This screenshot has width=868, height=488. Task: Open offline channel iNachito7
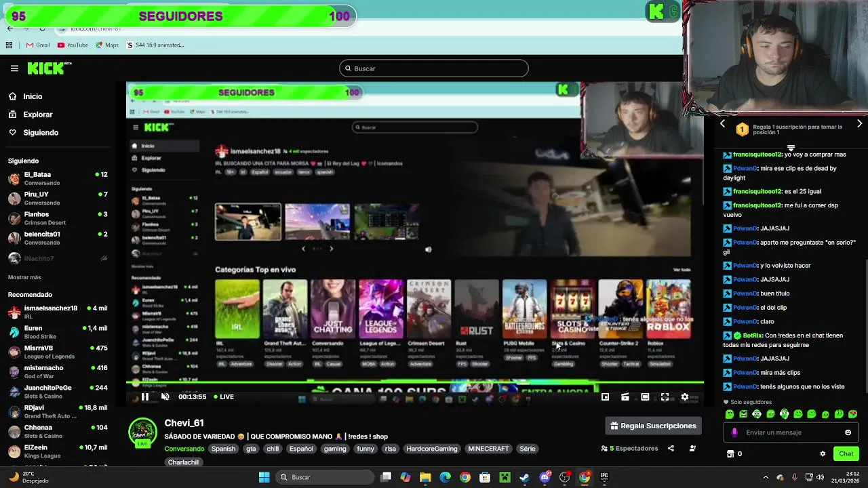pyautogui.click(x=58, y=258)
